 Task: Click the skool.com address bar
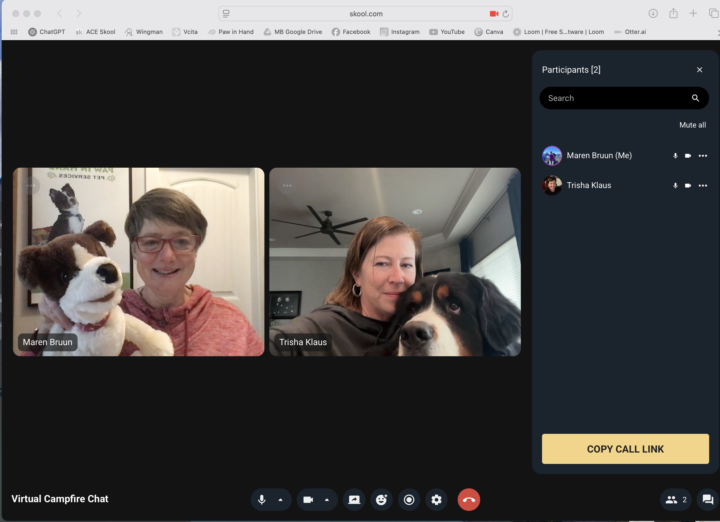pos(366,14)
